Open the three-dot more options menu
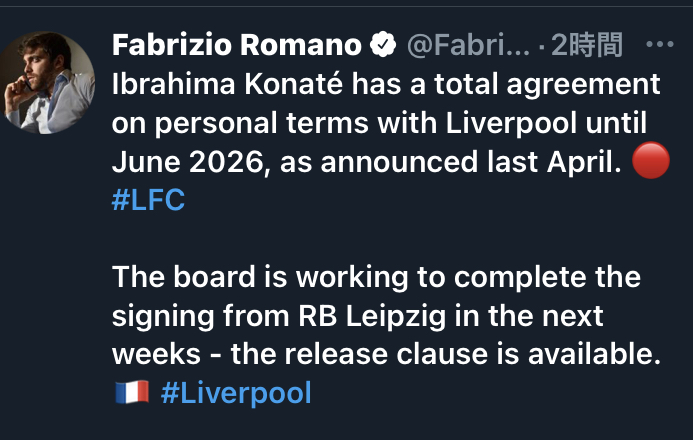693x440 pixels. point(661,45)
